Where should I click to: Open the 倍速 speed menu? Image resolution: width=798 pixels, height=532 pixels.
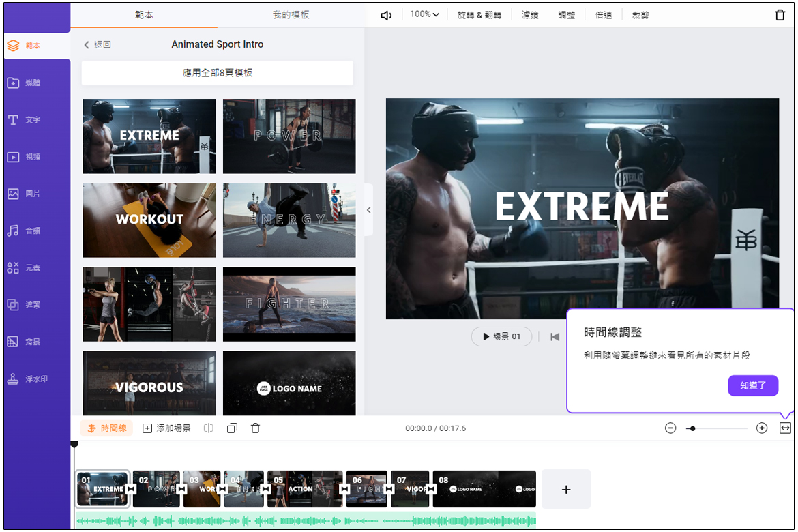click(604, 15)
